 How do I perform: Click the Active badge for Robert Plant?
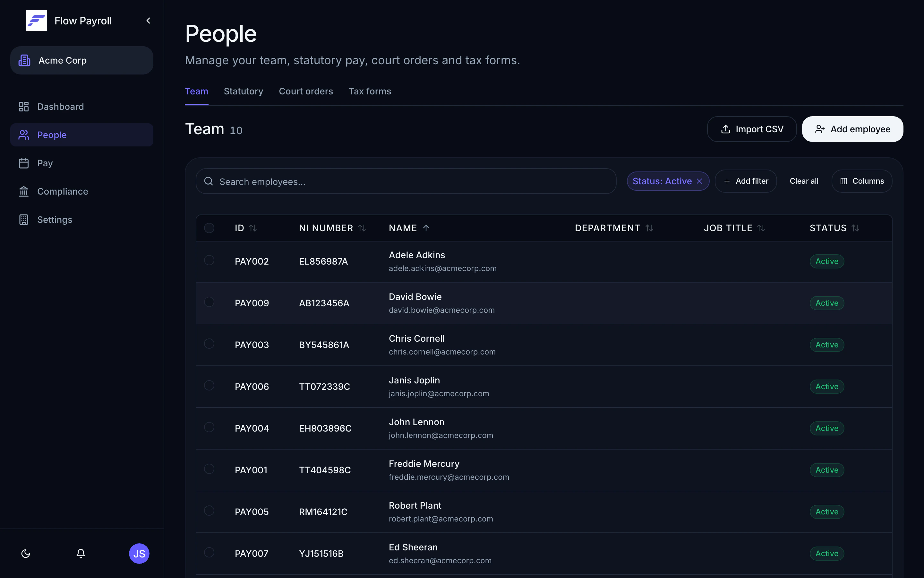(827, 512)
